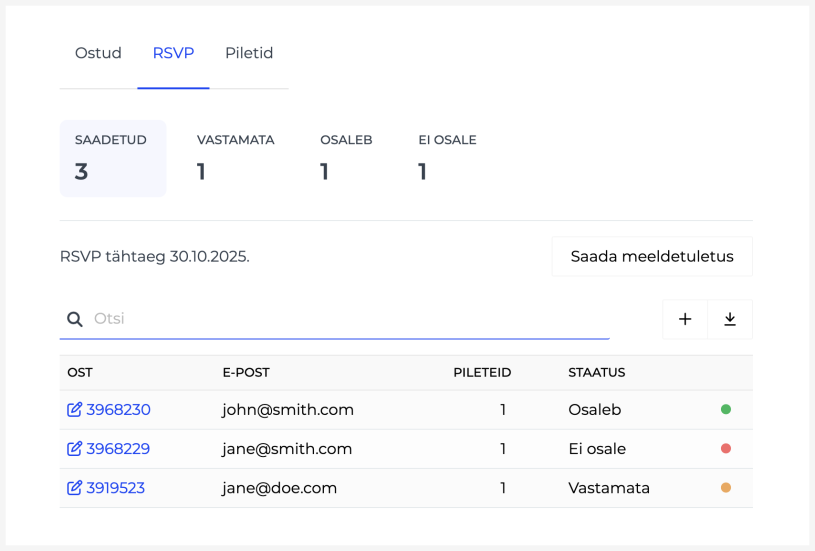Screen dimensions: 815x551
Task: Click green status dot for Osaleb row
Action: (726, 409)
